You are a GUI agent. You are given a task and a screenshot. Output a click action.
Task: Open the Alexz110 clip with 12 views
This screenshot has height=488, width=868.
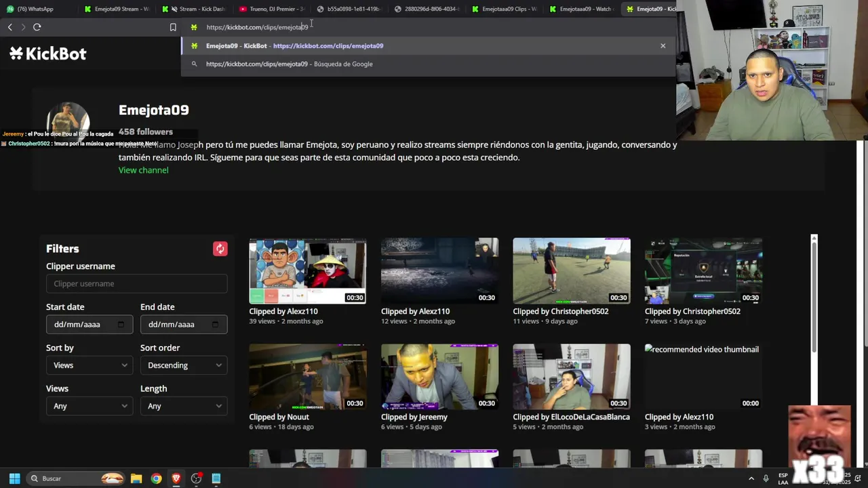pos(439,270)
